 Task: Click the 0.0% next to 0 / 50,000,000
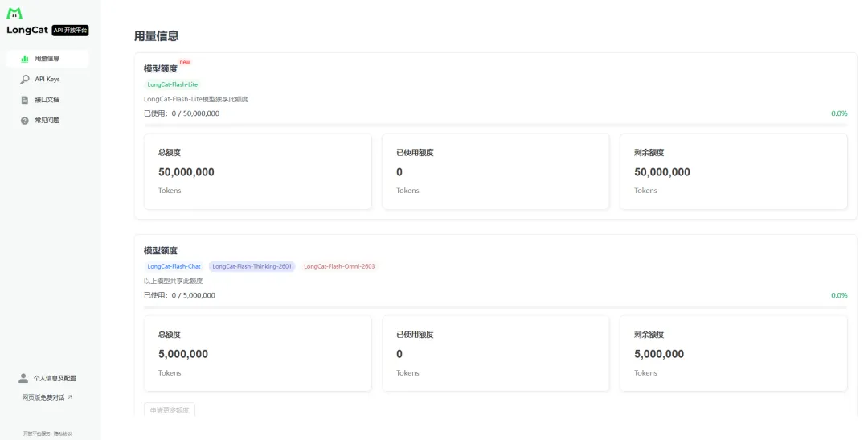839,113
